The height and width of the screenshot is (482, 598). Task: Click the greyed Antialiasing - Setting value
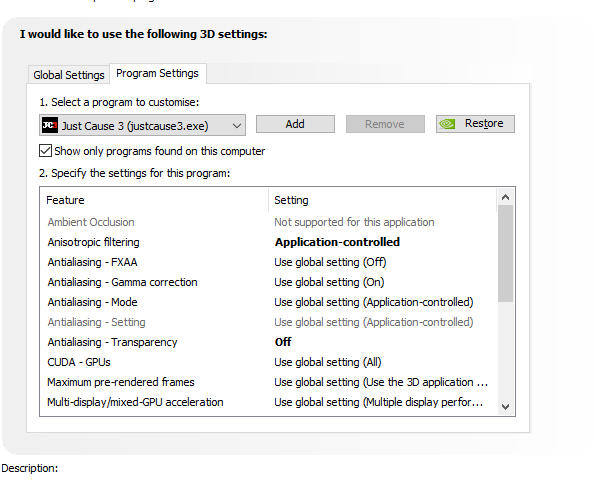click(374, 322)
